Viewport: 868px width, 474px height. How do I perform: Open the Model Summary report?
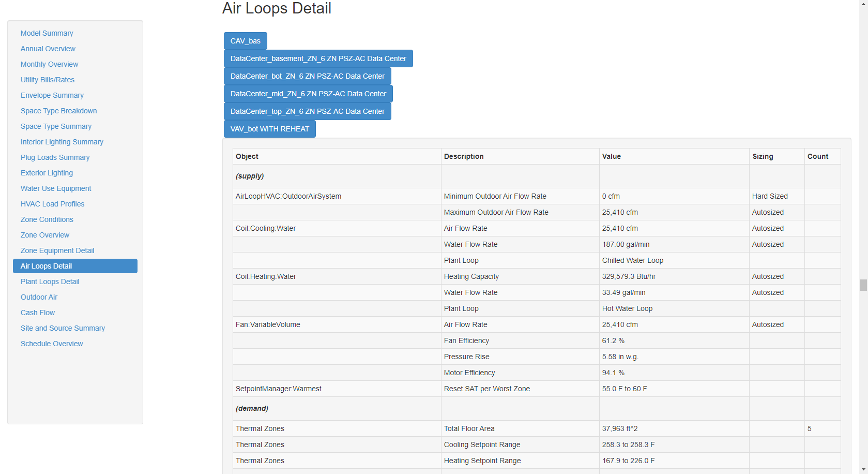tap(47, 33)
